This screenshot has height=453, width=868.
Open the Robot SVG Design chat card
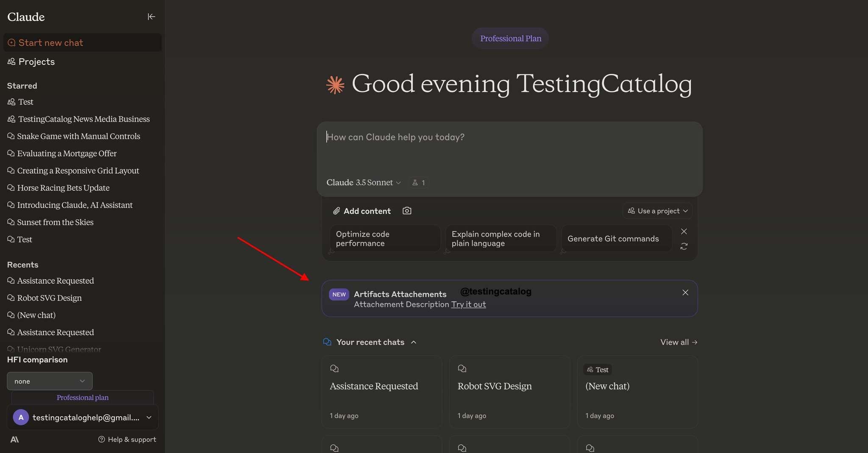(509, 392)
